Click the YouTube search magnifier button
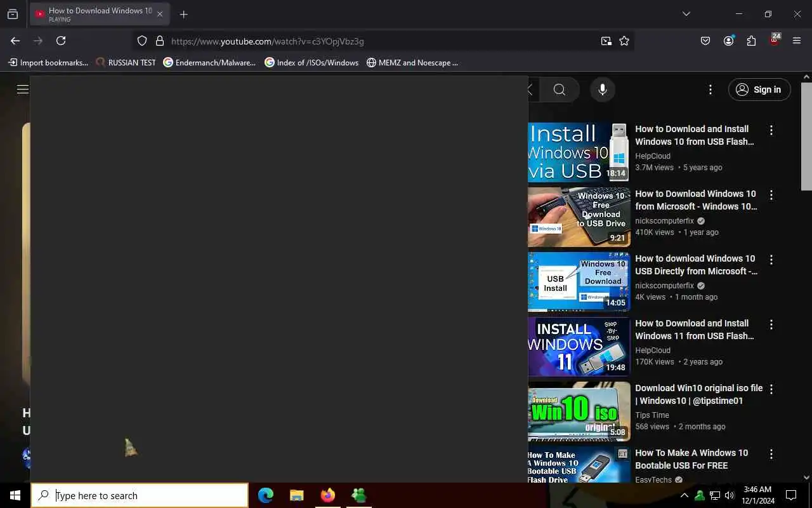This screenshot has width=812, height=508. (x=560, y=90)
